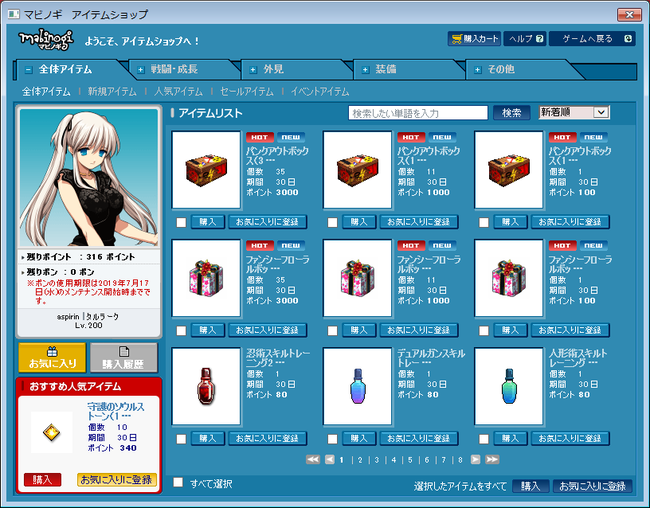Check 人形術スキル item checkbox
The height and width of the screenshot is (508, 650).
pos(484,439)
